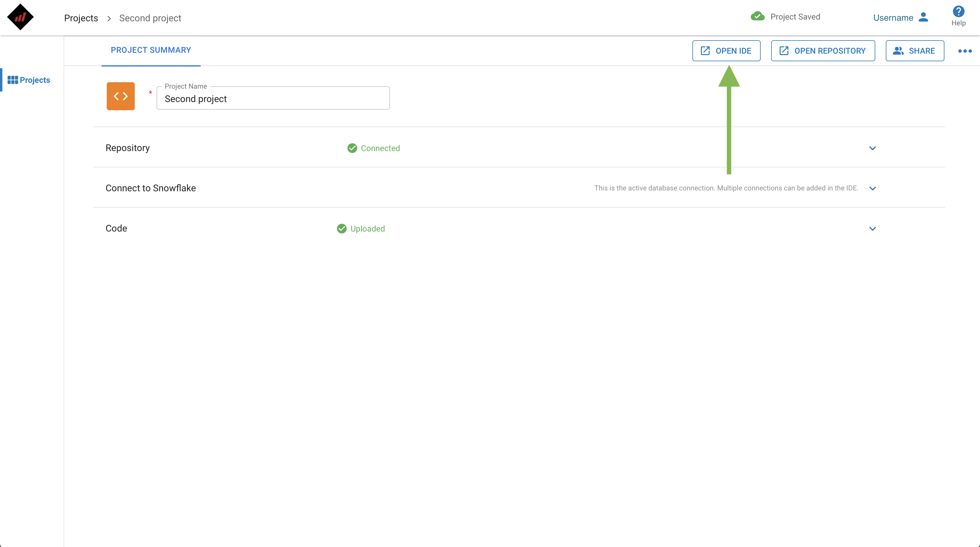The height and width of the screenshot is (547, 980).
Task: Click the green Connected check icon
Action: (352, 148)
